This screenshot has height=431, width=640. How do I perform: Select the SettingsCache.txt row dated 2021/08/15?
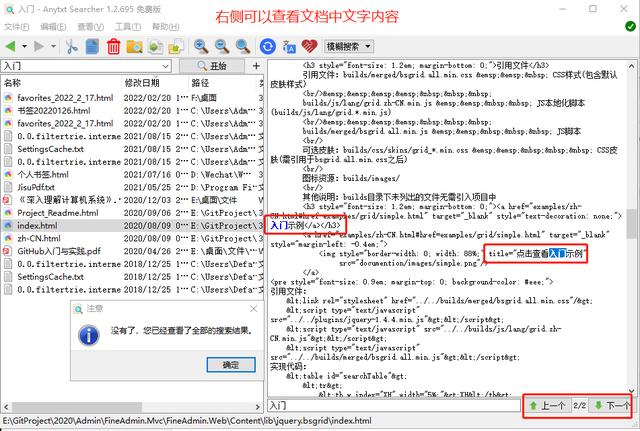tap(131, 149)
